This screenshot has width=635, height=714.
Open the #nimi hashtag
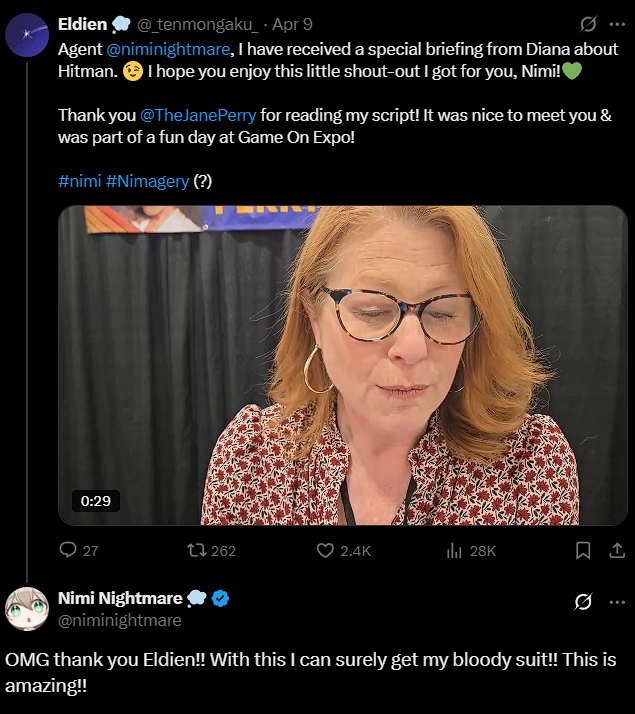(x=79, y=181)
